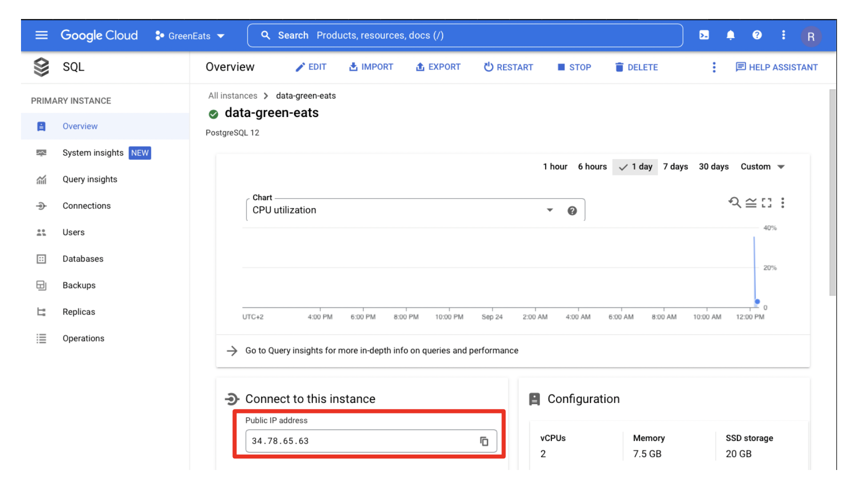Activate Cloud Shell terminal icon
Image resolution: width=868 pixels, height=487 pixels.
pos(704,35)
